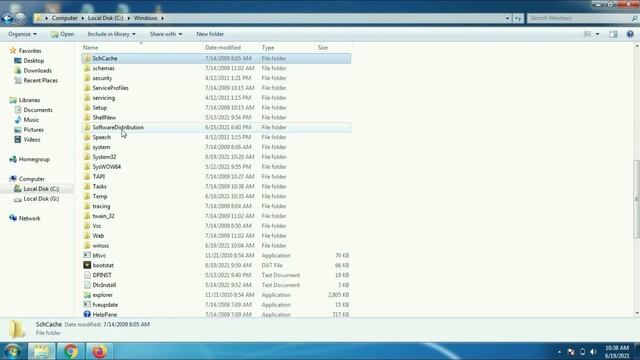
Task: Select the SchCache folder icon
Action: pos(87,58)
